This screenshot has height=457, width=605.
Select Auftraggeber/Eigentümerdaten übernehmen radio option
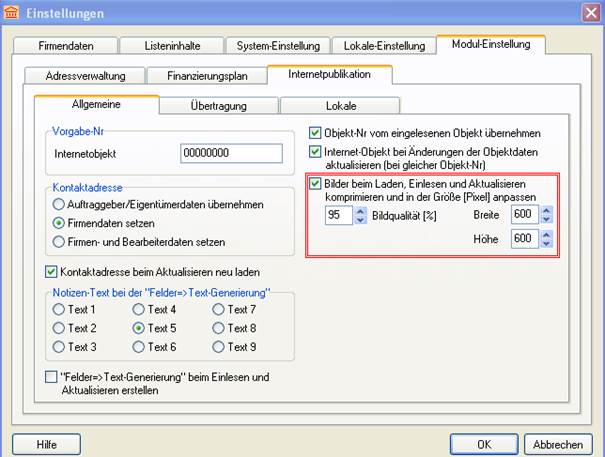point(158,204)
